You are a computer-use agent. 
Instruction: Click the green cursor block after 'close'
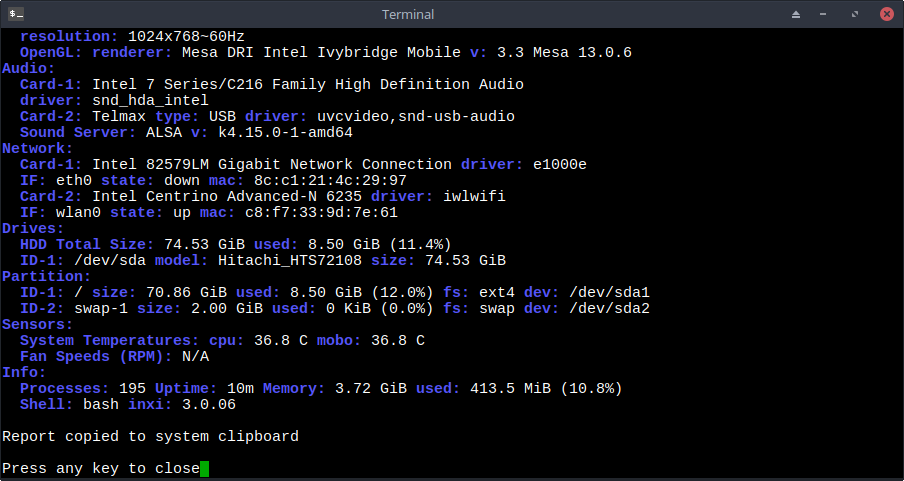coord(204,468)
